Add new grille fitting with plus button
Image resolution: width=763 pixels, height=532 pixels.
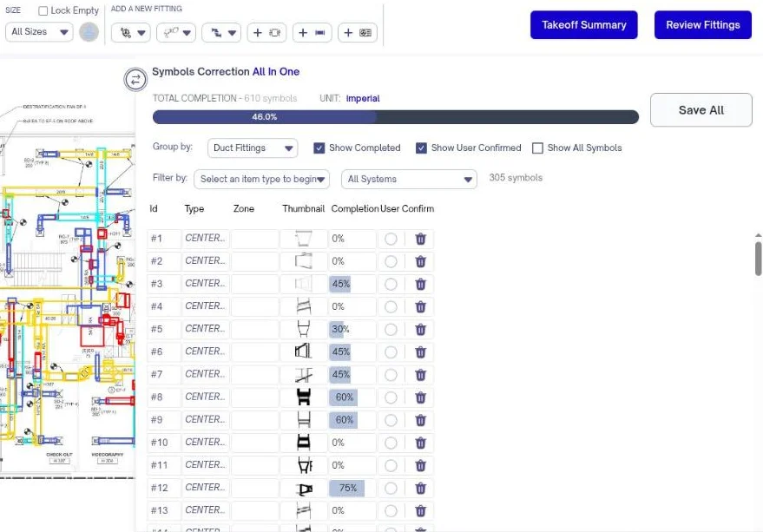tap(357, 33)
